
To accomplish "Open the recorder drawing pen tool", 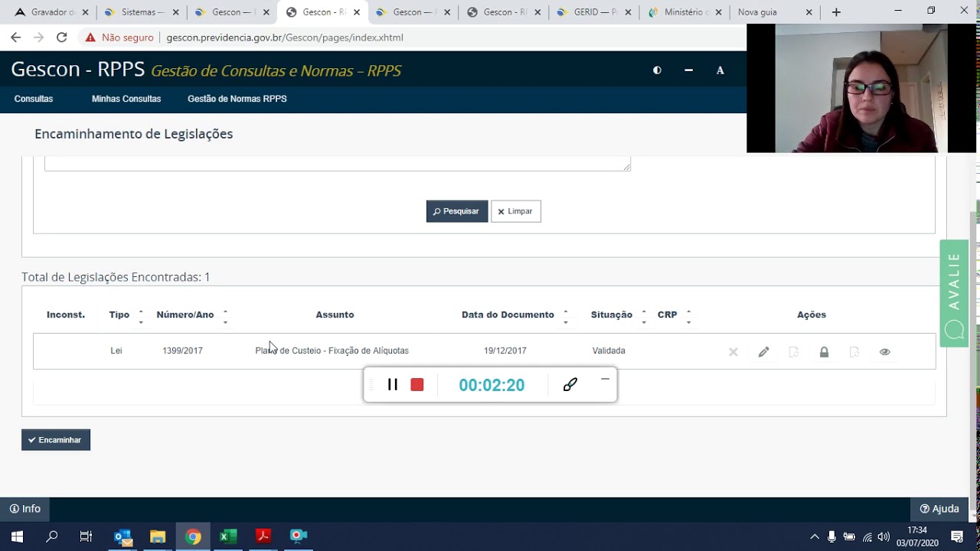I will (x=570, y=385).
